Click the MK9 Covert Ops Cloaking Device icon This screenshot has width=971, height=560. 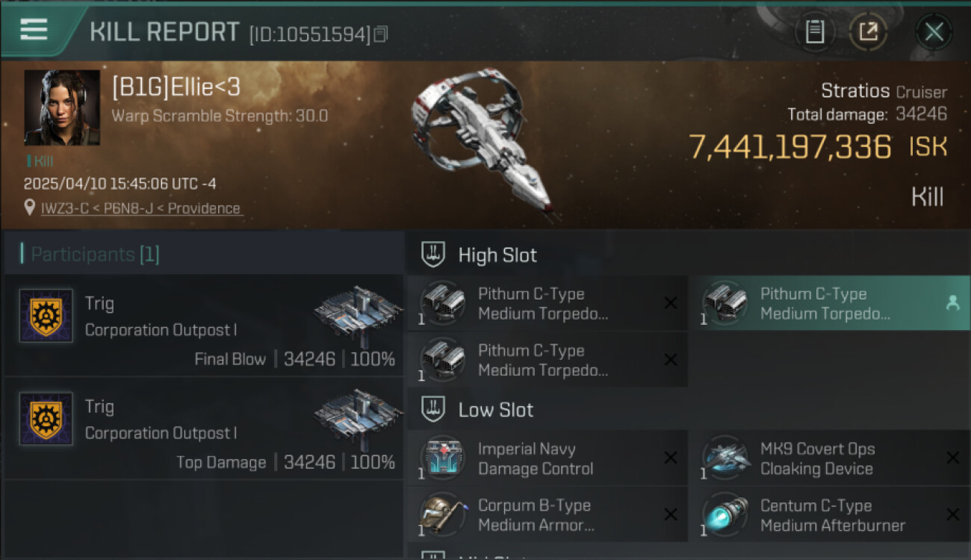coord(725,458)
